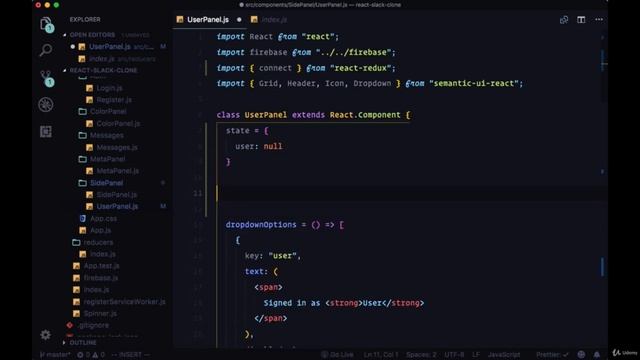Image resolution: width=640 pixels, height=360 pixels.
Task: Click the word connect in import line
Action: (x=276, y=68)
